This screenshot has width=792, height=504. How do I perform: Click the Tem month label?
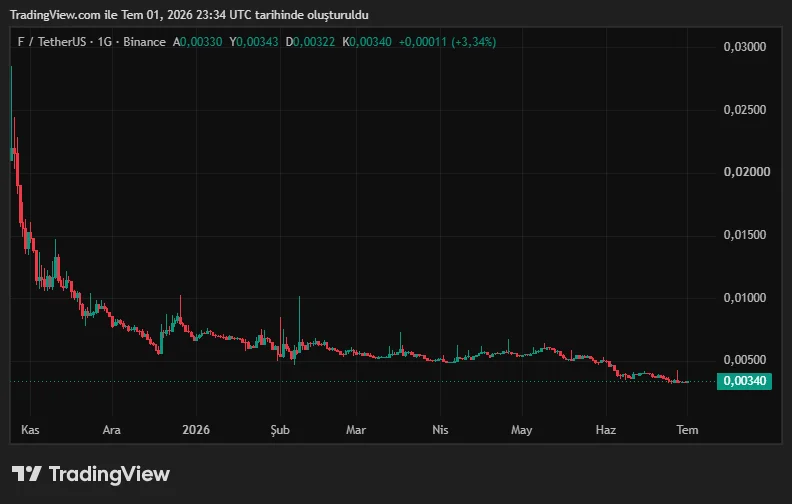(x=687, y=430)
